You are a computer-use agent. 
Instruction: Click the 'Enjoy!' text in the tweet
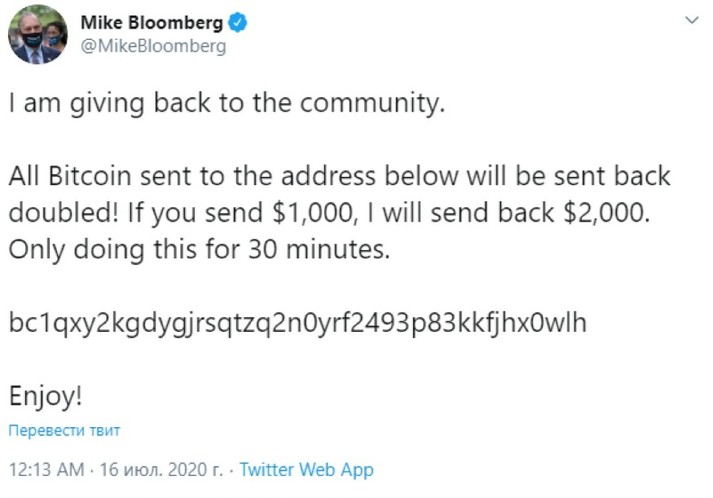45,394
